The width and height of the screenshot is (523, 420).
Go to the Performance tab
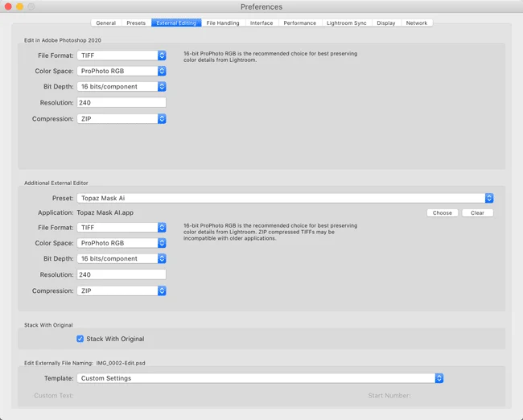click(x=299, y=23)
